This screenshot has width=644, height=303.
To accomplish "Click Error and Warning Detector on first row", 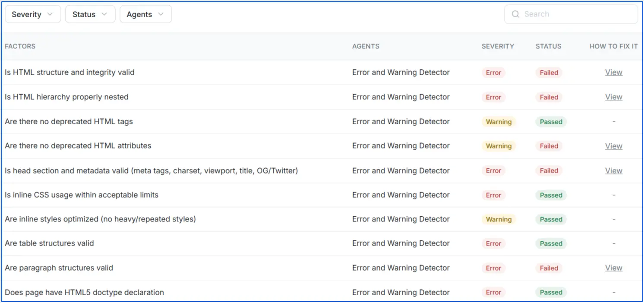I will click(401, 72).
